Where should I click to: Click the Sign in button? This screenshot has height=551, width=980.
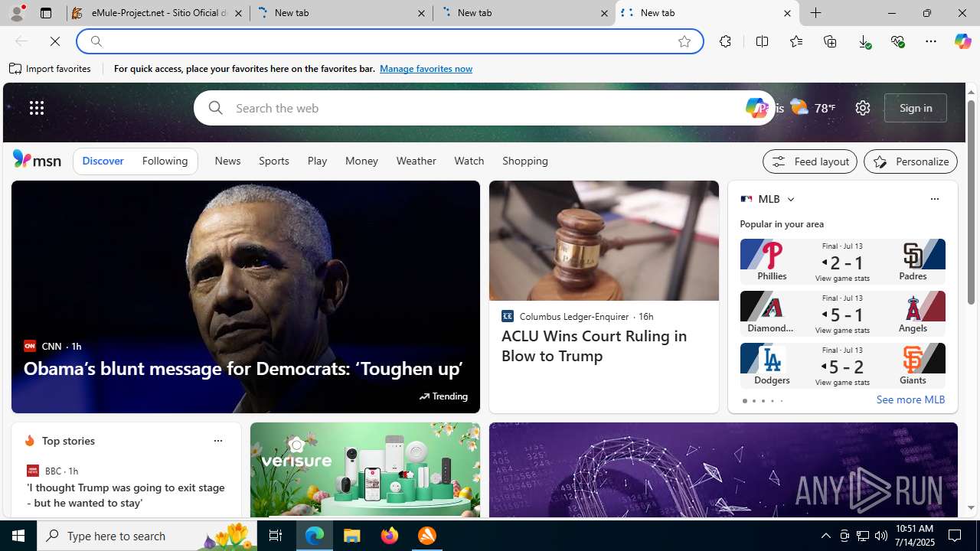916,108
